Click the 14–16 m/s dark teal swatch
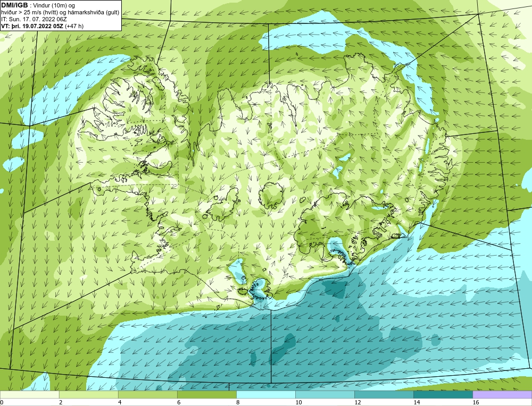 pyautogui.click(x=443, y=394)
